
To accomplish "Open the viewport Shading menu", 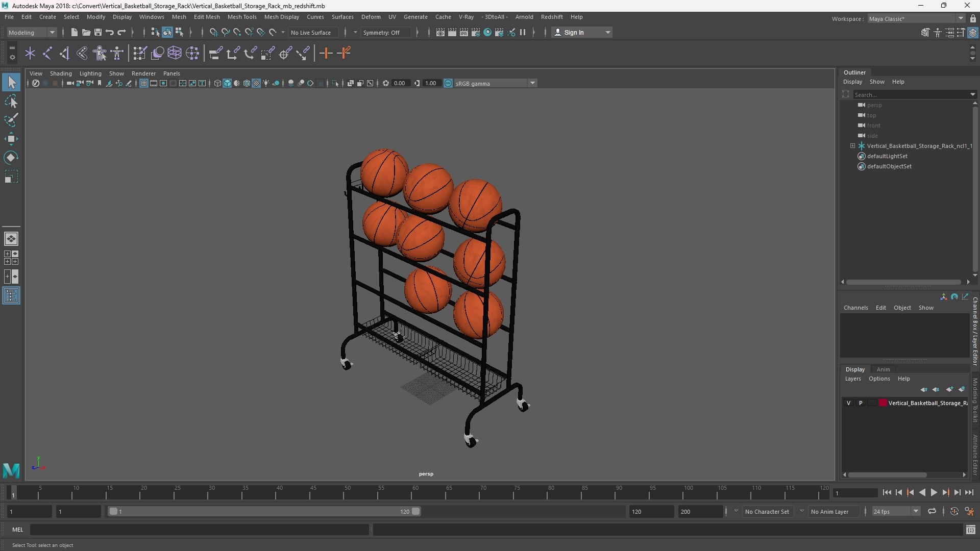I will click(x=61, y=73).
